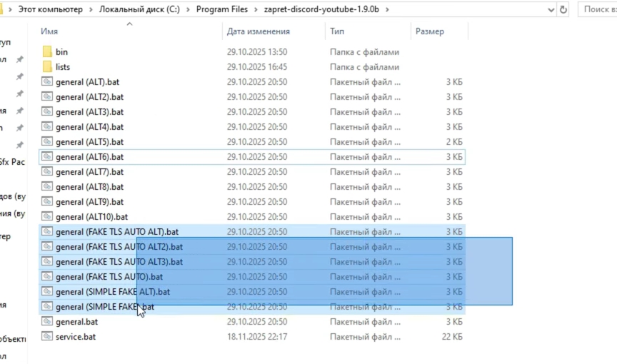The height and width of the screenshot is (364, 617).
Task: Expand chevron after zapret-discord-youtube-1.9.0b breadcrumb
Action: click(387, 9)
